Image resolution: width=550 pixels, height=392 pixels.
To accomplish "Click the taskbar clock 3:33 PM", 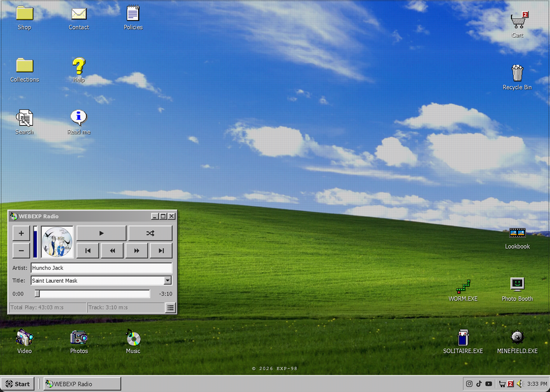I will [537, 383].
